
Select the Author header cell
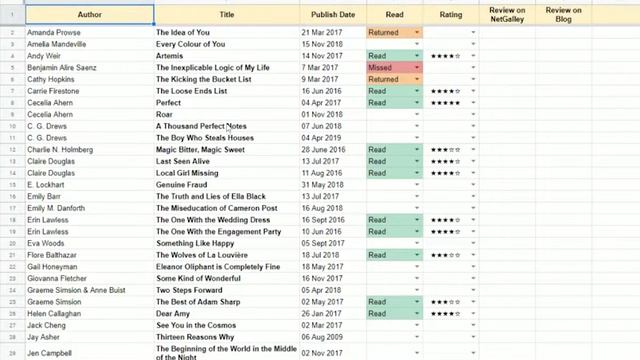89,15
